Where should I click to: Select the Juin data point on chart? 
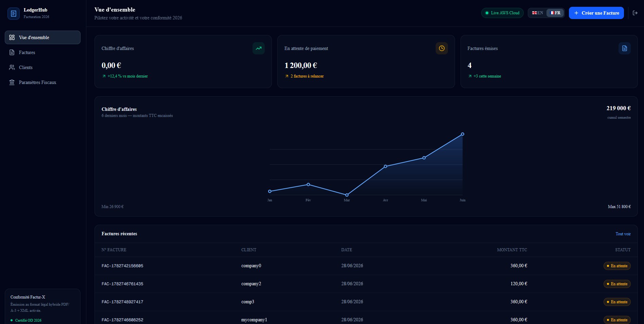click(463, 134)
